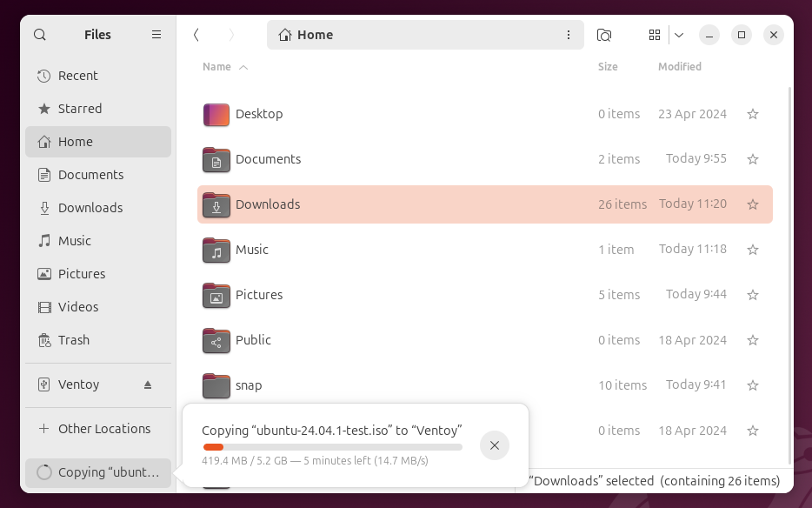The image size is (812, 508).
Task: Select the snap folder row
Action: coord(485,385)
